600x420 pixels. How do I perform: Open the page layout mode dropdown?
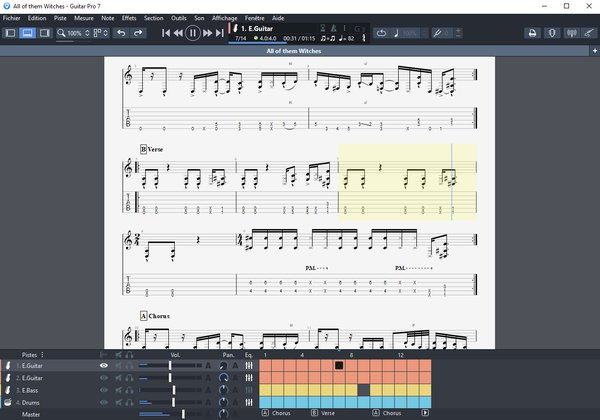coord(101,33)
